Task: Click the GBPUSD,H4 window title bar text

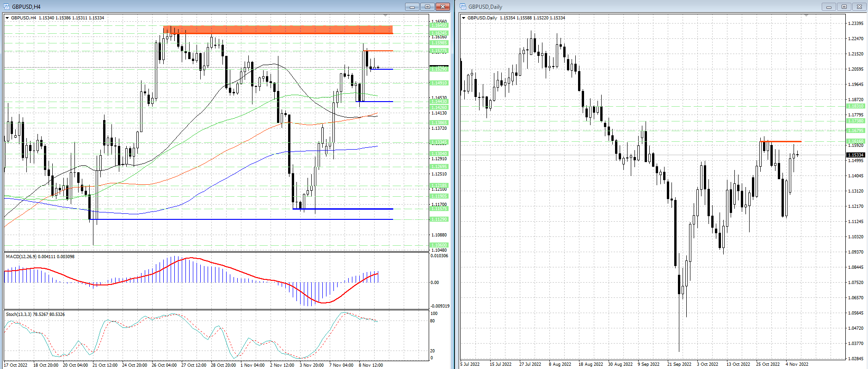Action: click(x=26, y=6)
